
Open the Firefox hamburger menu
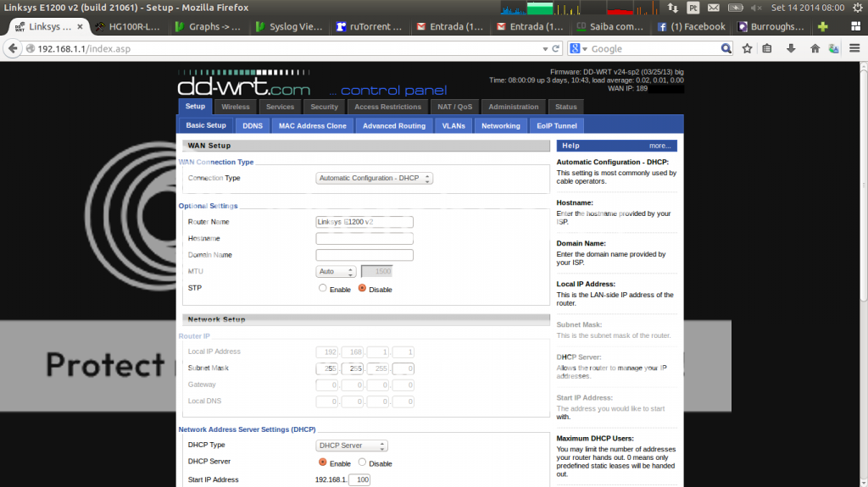(x=854, y=49)
